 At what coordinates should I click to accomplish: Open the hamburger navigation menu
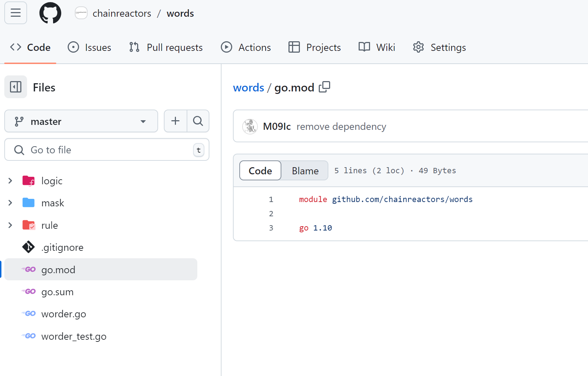[x=16, y=13]
